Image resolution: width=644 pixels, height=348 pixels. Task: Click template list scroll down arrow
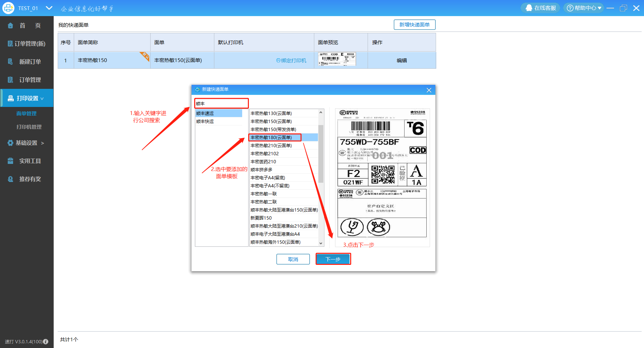(321, 243)
